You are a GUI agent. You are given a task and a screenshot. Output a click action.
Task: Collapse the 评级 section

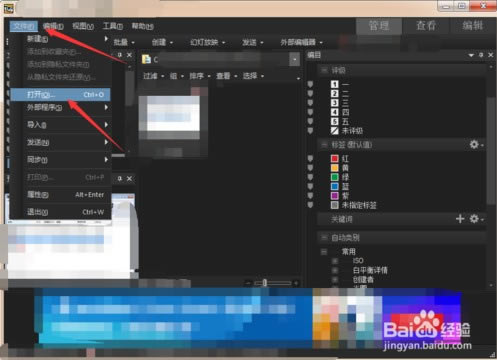(x=324, y=70)
